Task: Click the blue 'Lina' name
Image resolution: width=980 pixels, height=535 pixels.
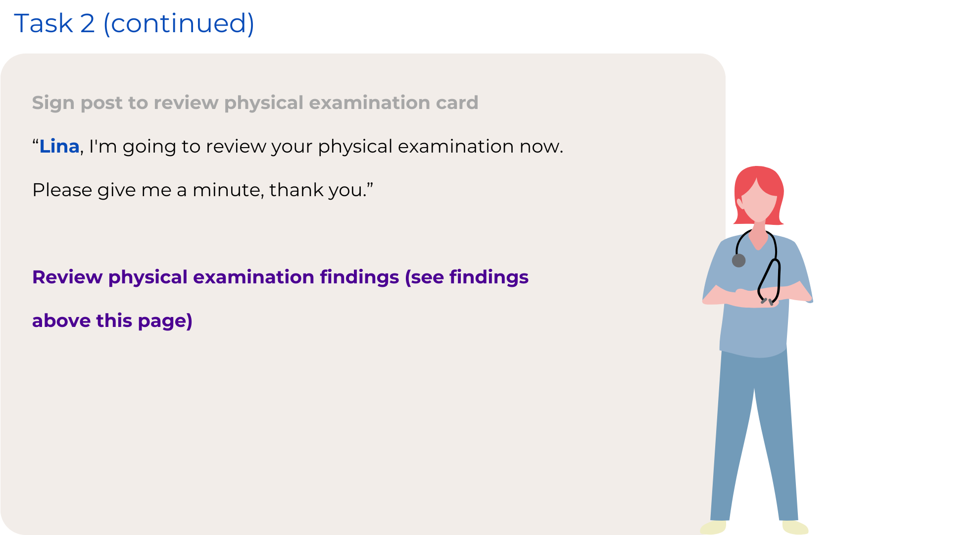Action: [x=59, y=147]
